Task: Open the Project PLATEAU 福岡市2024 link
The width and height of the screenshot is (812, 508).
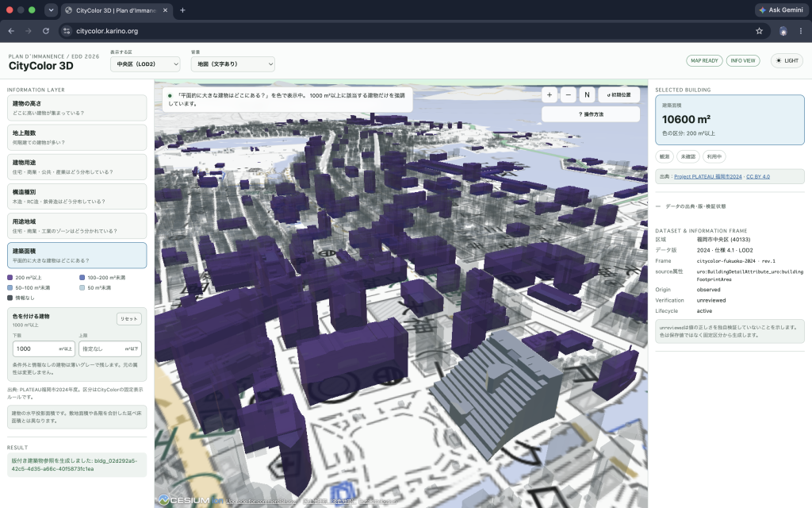Action: coord(708,177)
